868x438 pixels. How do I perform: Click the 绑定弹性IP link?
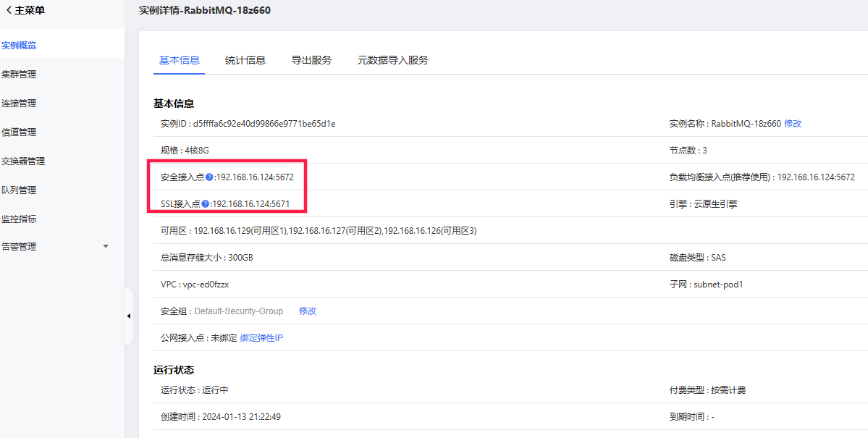click(x=262, y=338)
